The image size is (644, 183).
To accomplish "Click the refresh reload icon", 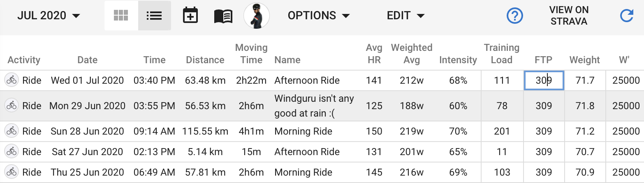I will point(626,16).
